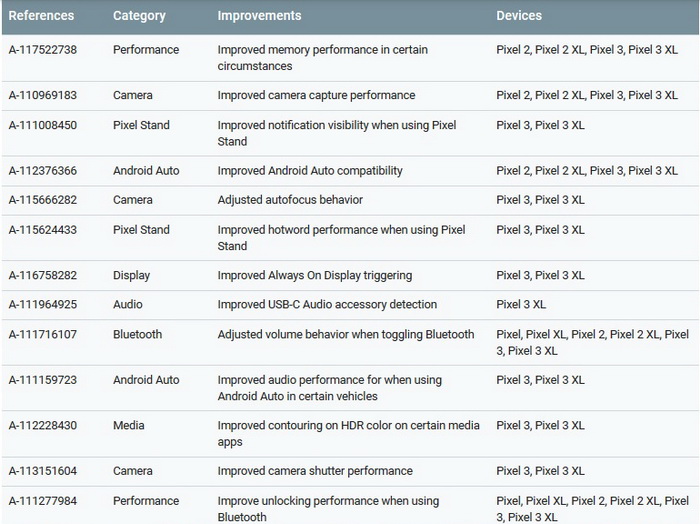
Task: Click reference A-115666282
Action: click(43, 200)
